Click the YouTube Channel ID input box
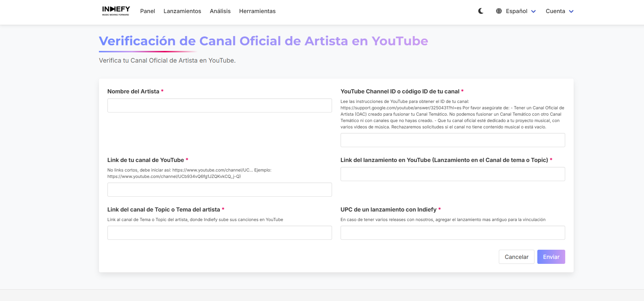This screenshot has height=301, width=644. click(453, 140)
